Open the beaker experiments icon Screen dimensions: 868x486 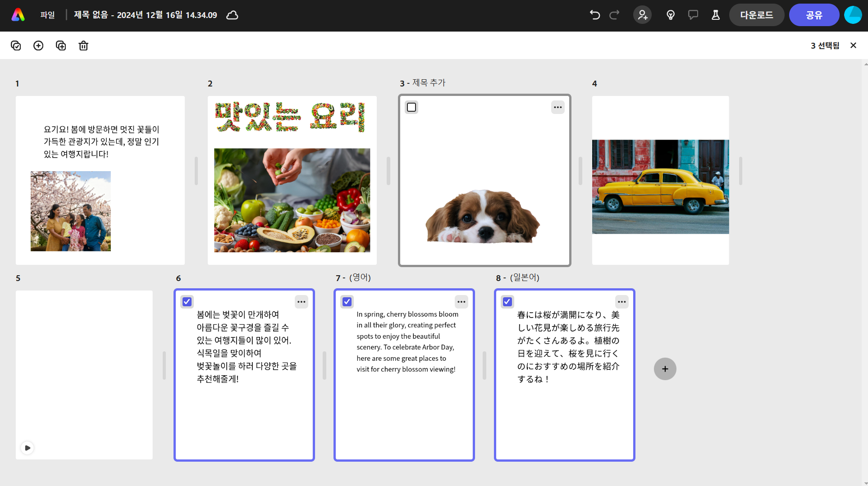[x=716, y=15]
